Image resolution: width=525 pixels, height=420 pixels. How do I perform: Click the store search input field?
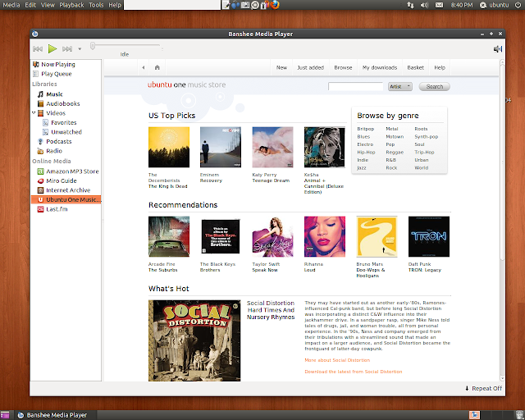pos(355,86)
